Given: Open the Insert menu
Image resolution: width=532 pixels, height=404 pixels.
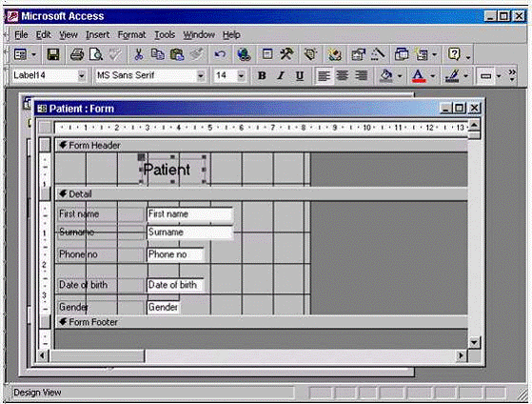Looking at the screenshot, I should pyautogui.click(x=97, y=34).
